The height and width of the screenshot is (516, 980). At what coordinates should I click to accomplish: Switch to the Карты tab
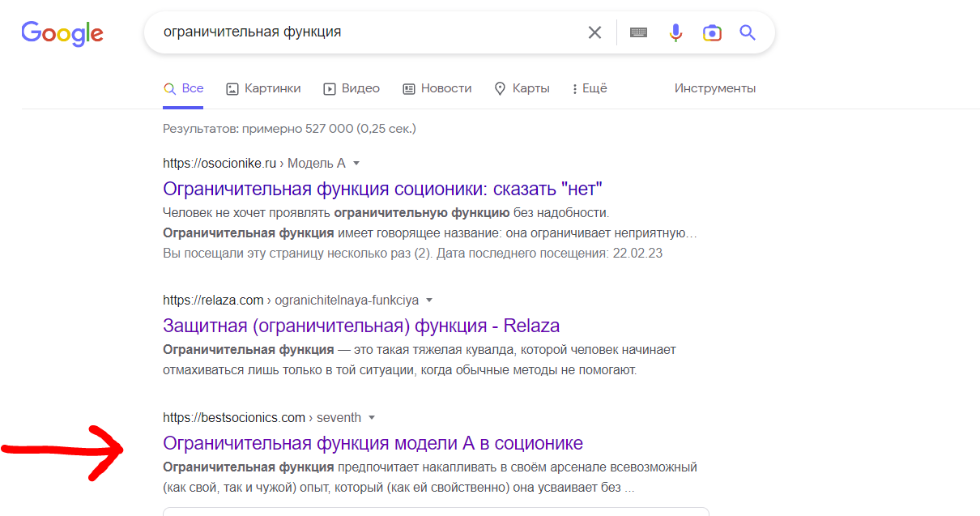(x=522, y=88)
